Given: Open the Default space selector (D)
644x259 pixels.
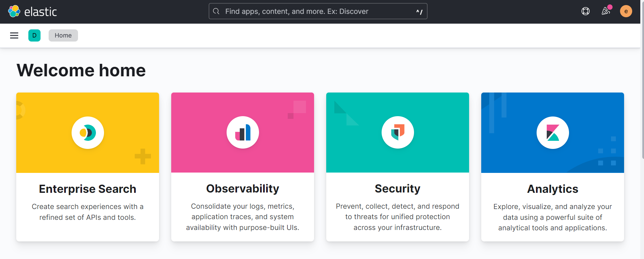Looking at the screenshot, I should 34,35.
